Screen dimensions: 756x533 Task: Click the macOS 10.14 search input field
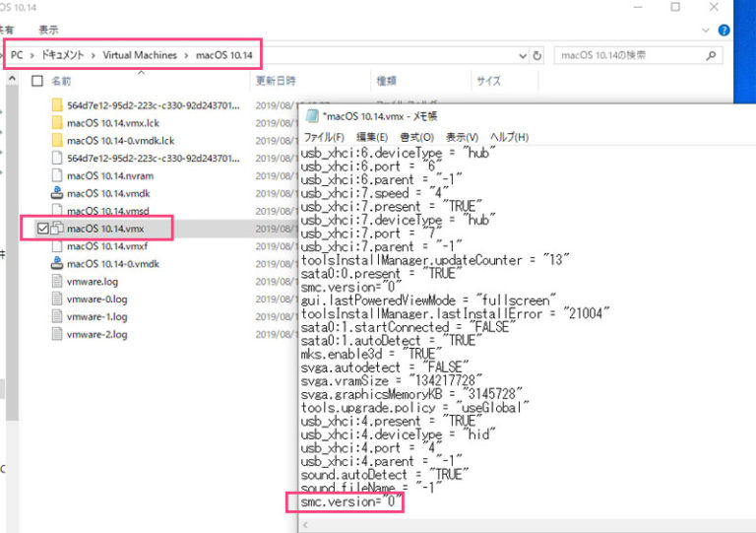pos(630,55)
